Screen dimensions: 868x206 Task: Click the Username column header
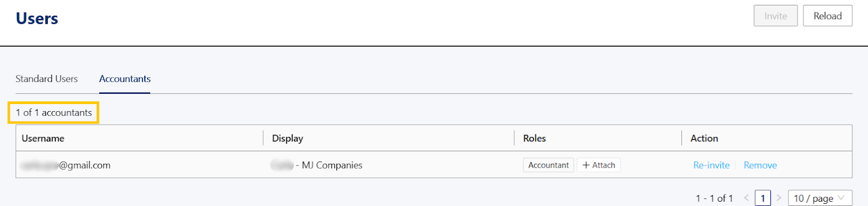pyautogui.click(x=43, y=138)
